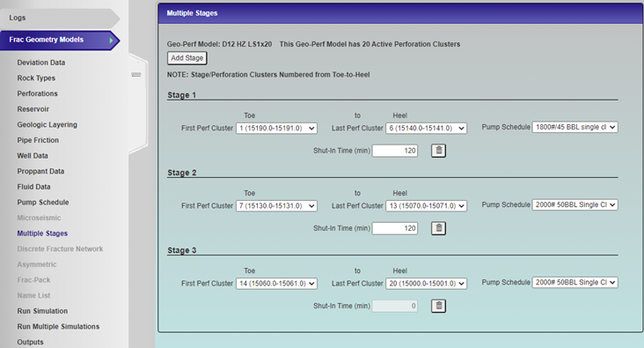Open Perforations page
The width and height of the screenshot is (644, 348).
(x=37, y=93)
